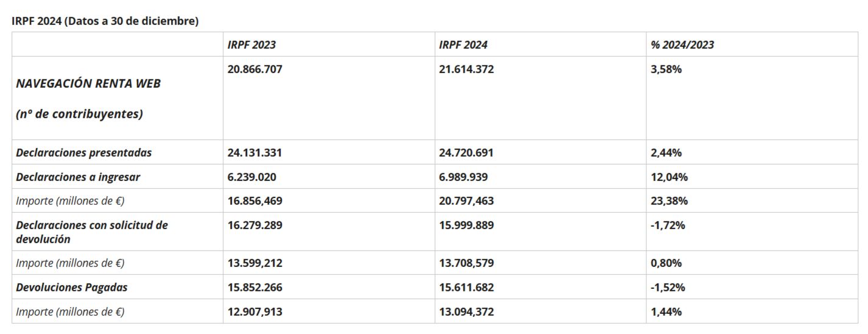868x334 pixels.
Task: Select 'Declaraciones con solicitud de devolución' label
Action: click(x=91, y=232)
